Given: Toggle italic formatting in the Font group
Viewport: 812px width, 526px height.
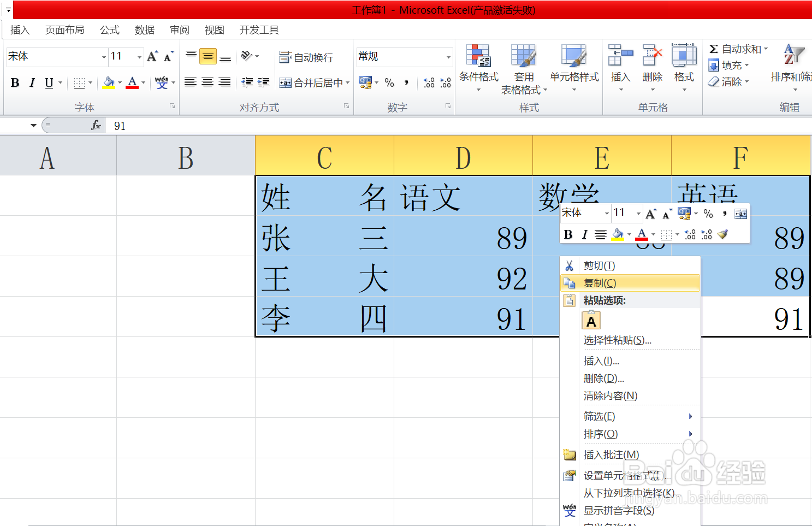Looking at the screenshot, I should (x=32, y=82).
